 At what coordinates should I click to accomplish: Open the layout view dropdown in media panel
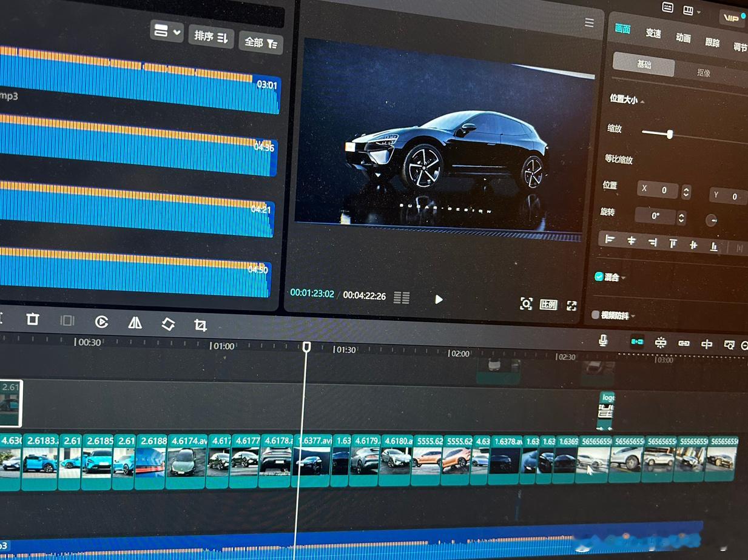[x=167, y=32]
